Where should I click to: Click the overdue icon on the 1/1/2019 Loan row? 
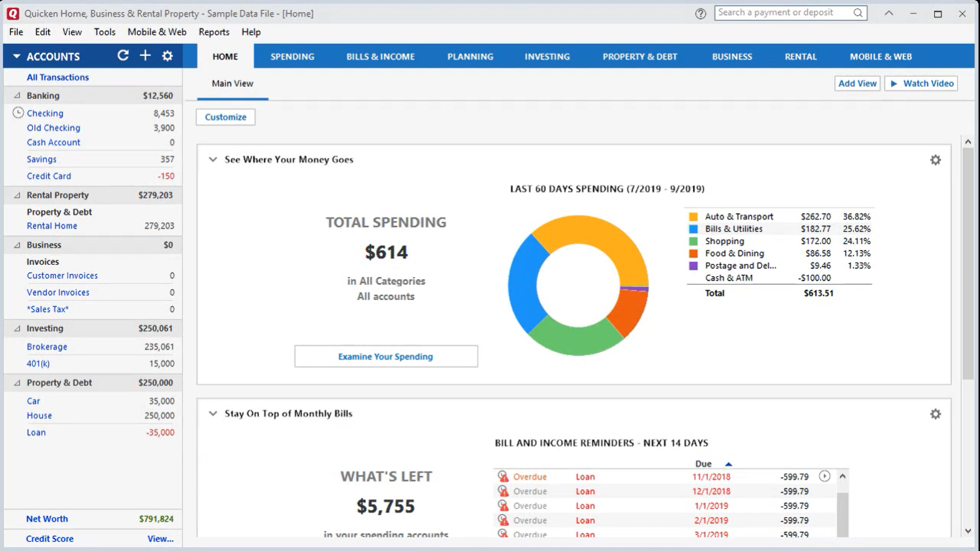click(503, 506)
